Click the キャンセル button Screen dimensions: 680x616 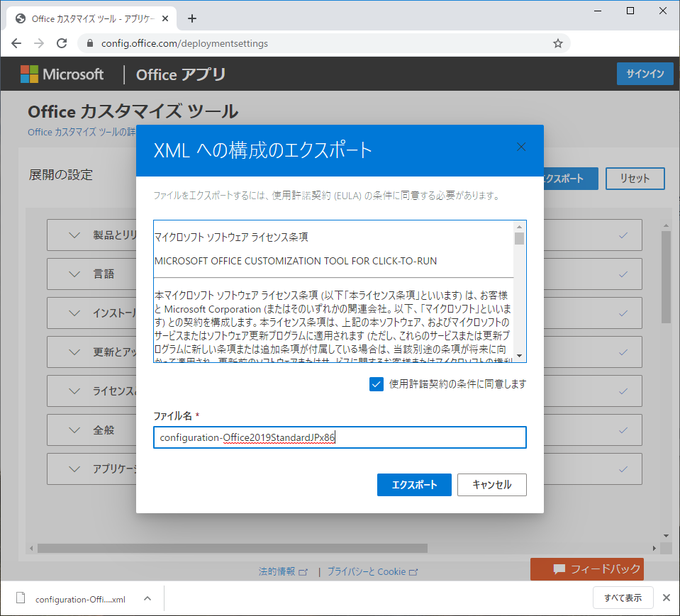pyautogui.click(x=492, y=485)
